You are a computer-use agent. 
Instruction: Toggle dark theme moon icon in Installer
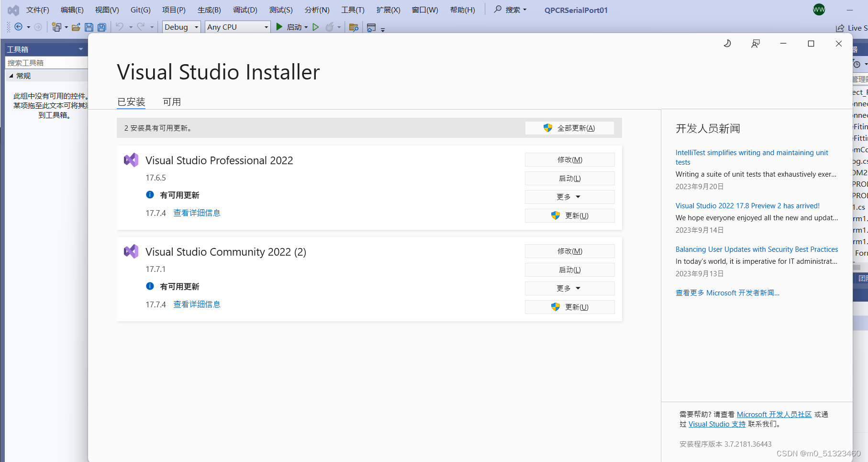coord(727,44)
